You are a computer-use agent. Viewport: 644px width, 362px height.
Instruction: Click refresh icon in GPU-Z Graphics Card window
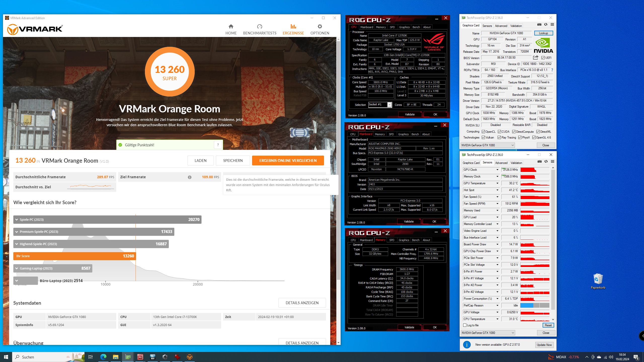(x=546, y=25)
